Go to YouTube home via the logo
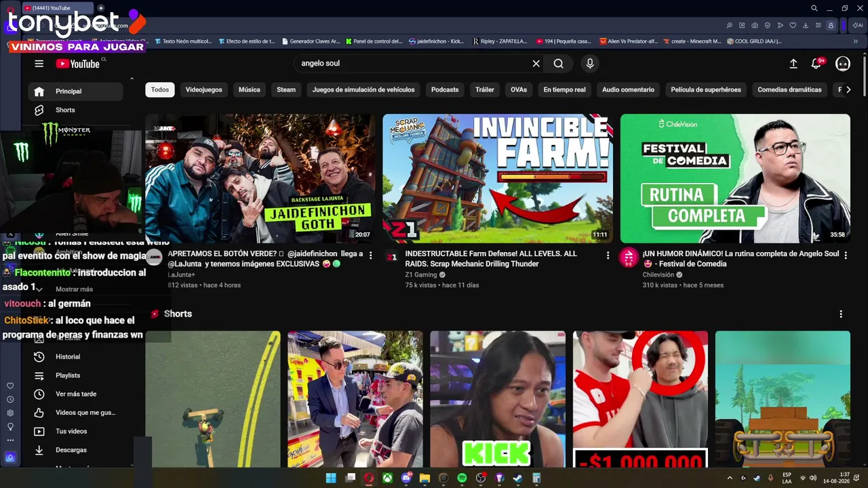 coord(78,64)
